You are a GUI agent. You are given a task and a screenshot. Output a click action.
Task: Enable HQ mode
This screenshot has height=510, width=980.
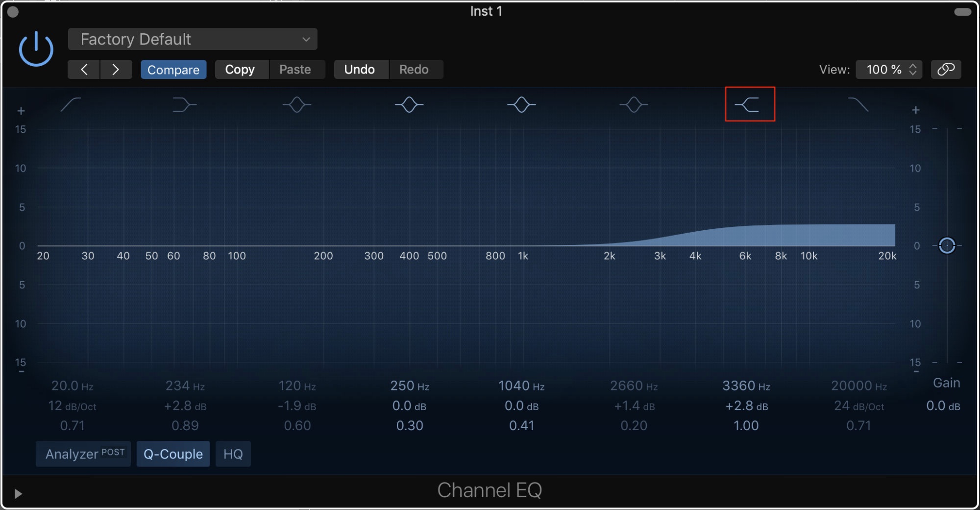(233, 454)
